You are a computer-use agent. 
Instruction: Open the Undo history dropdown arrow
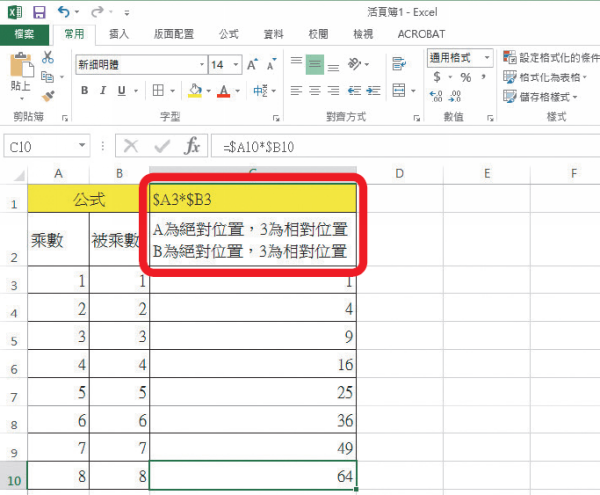click(x=77, y=12)
